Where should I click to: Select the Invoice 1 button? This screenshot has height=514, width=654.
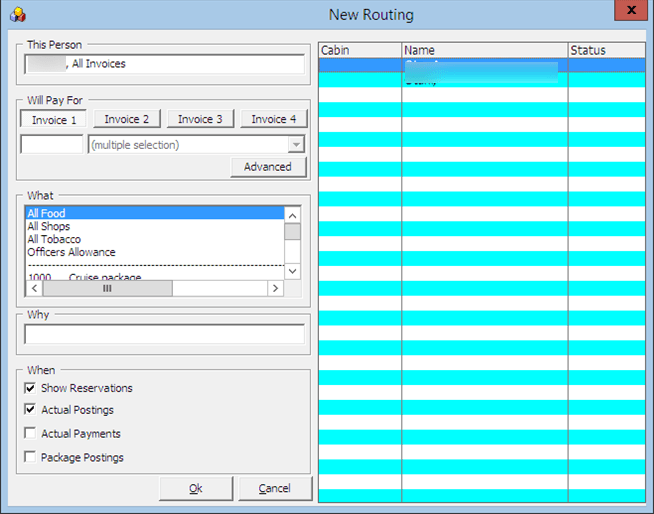pos(53,120)
